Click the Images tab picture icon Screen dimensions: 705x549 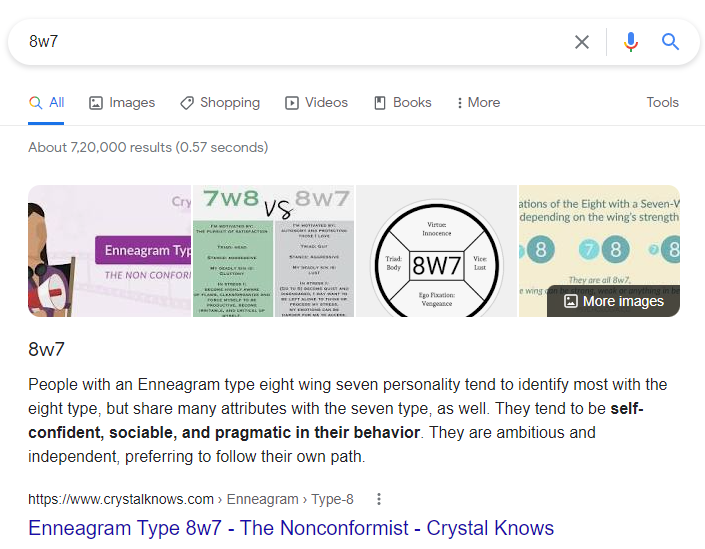pyautogui.click(x=96, y=103)
